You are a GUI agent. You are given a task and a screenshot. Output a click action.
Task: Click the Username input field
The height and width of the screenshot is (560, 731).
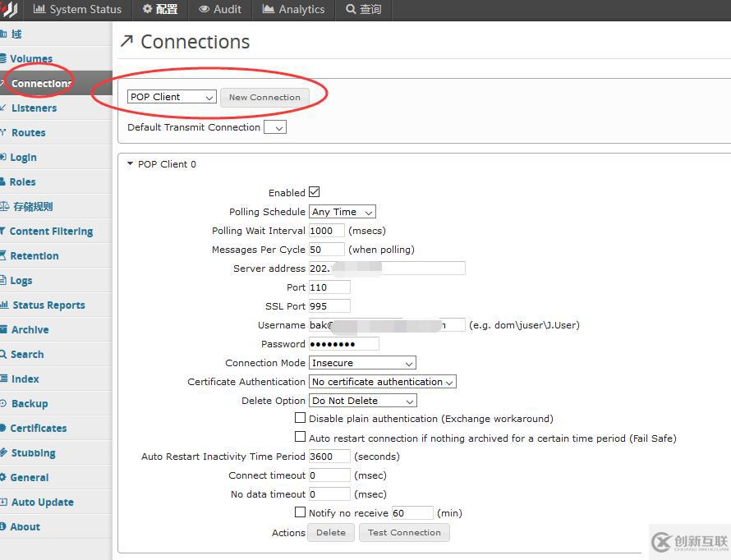[387, 324]
